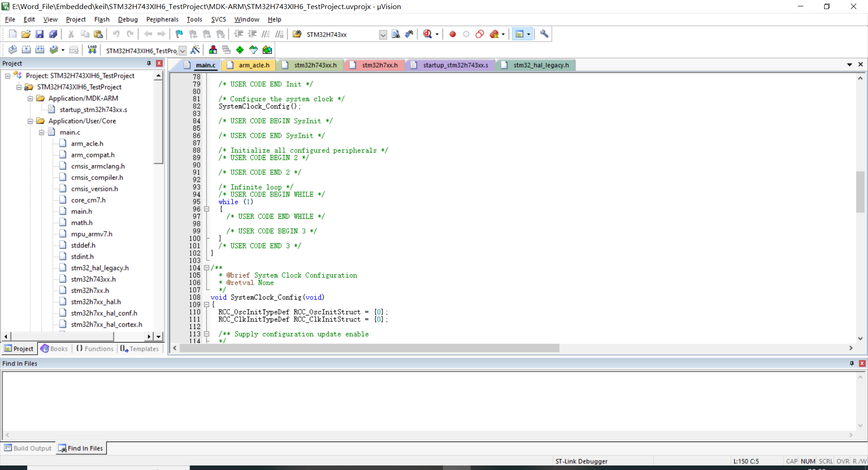
Task: Click the Translate current file icon
Action: (x=13, y=50)
